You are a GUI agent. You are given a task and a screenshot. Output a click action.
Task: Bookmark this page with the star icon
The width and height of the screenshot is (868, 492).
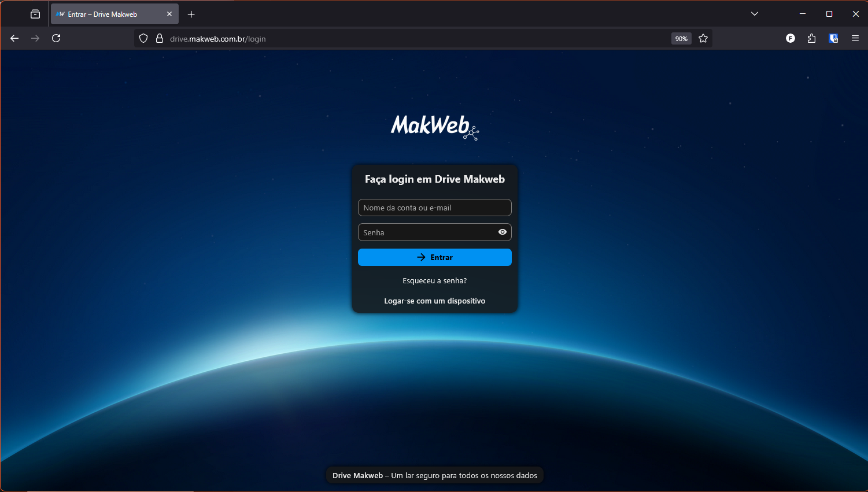(x=703, y=39)
